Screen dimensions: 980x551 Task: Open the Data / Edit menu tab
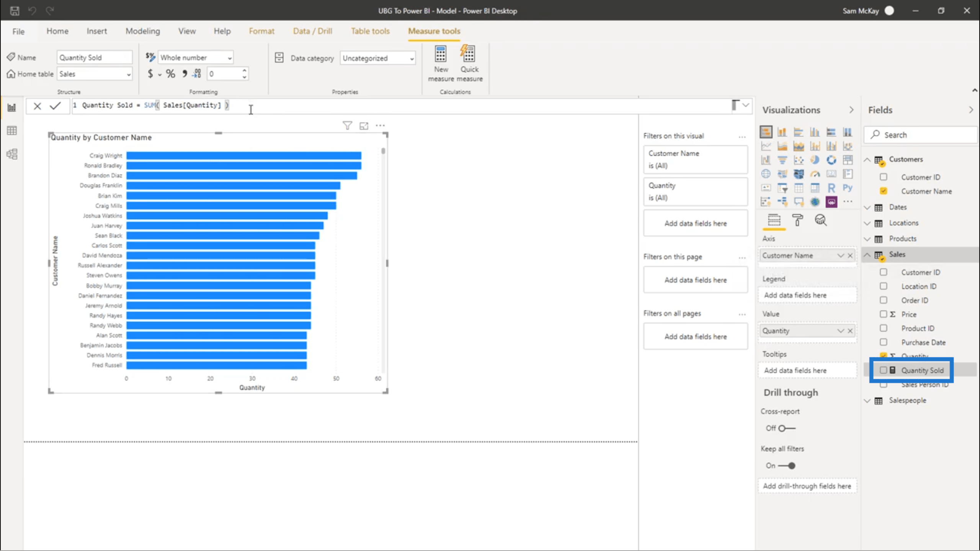coord(313,31)
